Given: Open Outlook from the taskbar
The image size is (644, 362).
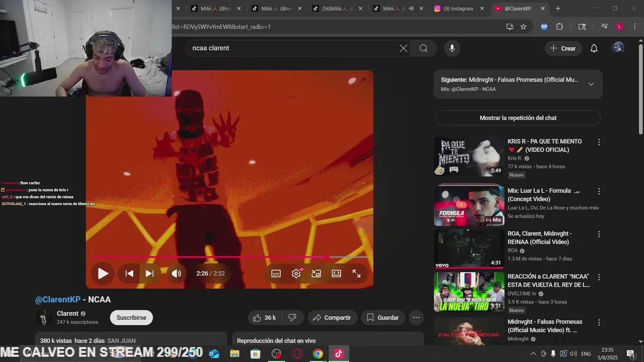Looking at the screenshot, I should pyautogui.click(x=214, y=354).
